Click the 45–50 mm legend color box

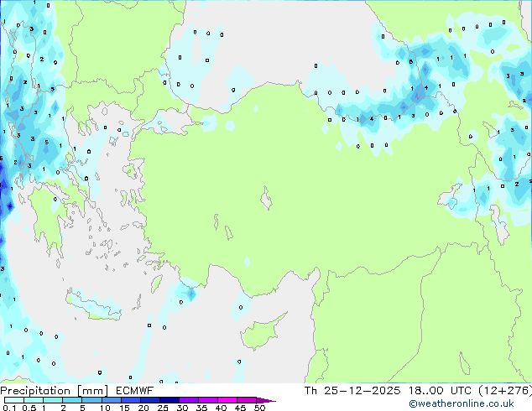pos(247,400)
